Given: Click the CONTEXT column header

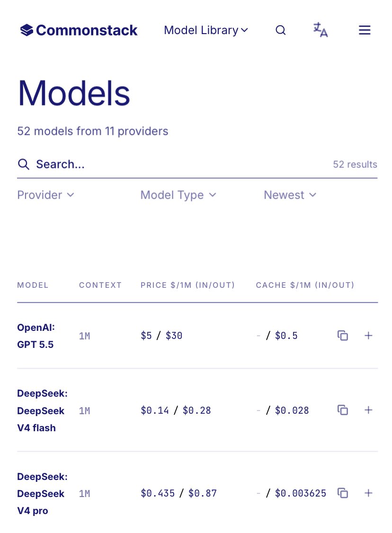Looking at the screenshot, I should [x=100, y=285].
